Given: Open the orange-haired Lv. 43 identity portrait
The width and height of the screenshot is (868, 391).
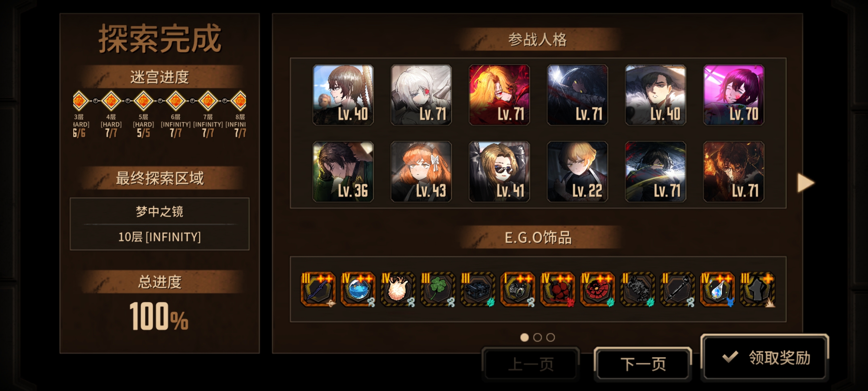Looking at the screenshot, I should (421, 171).
